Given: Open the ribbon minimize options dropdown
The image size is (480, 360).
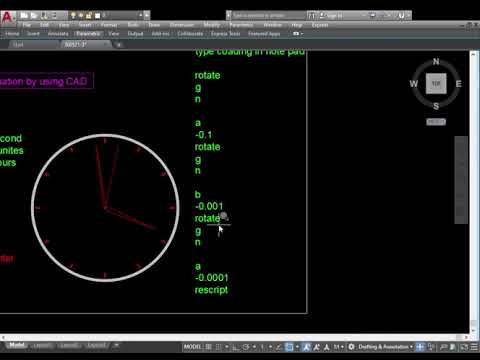Looking at the screenshot, I should (x=302, y=33).
